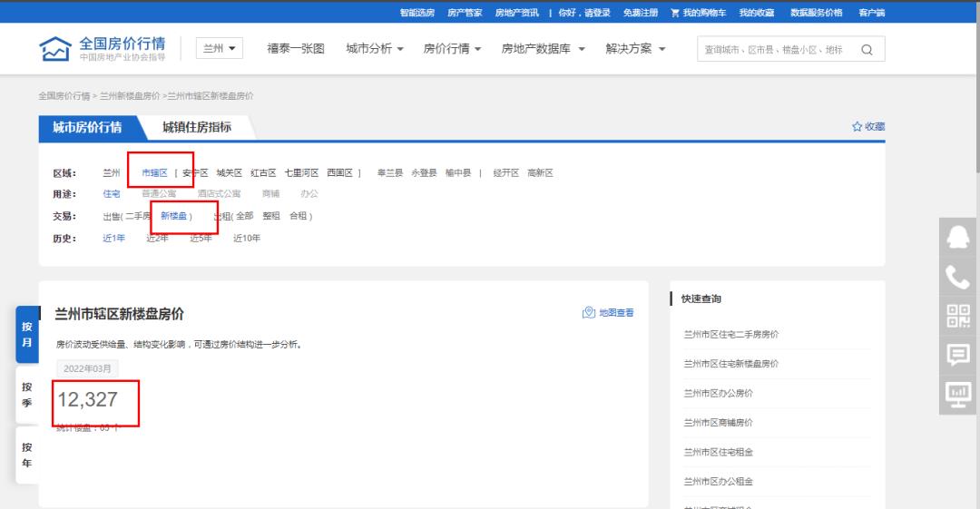Switch to the 城镇住房指标 tab

tap(197, 127)
